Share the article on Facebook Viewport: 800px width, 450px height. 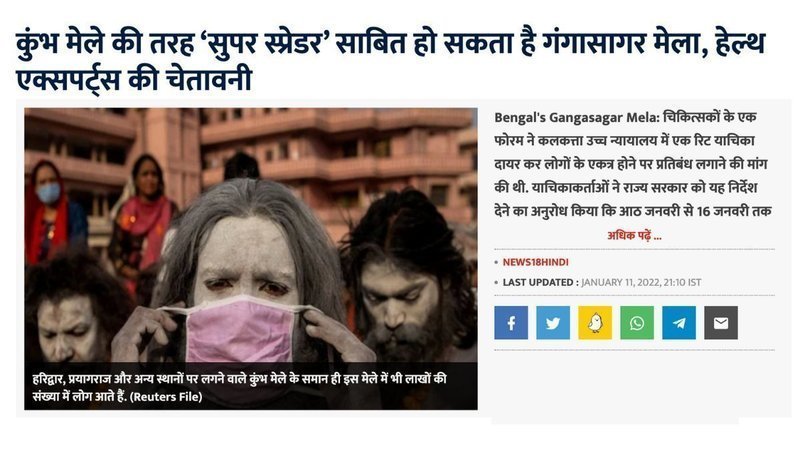point(511,322)
